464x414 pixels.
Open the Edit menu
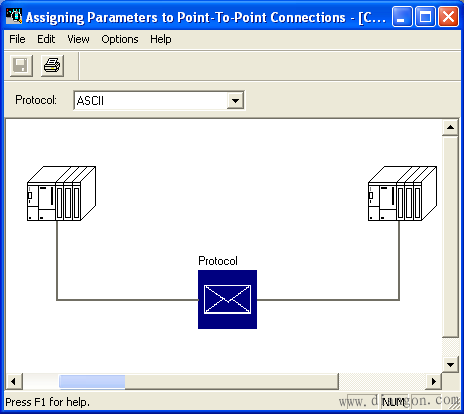46,39
